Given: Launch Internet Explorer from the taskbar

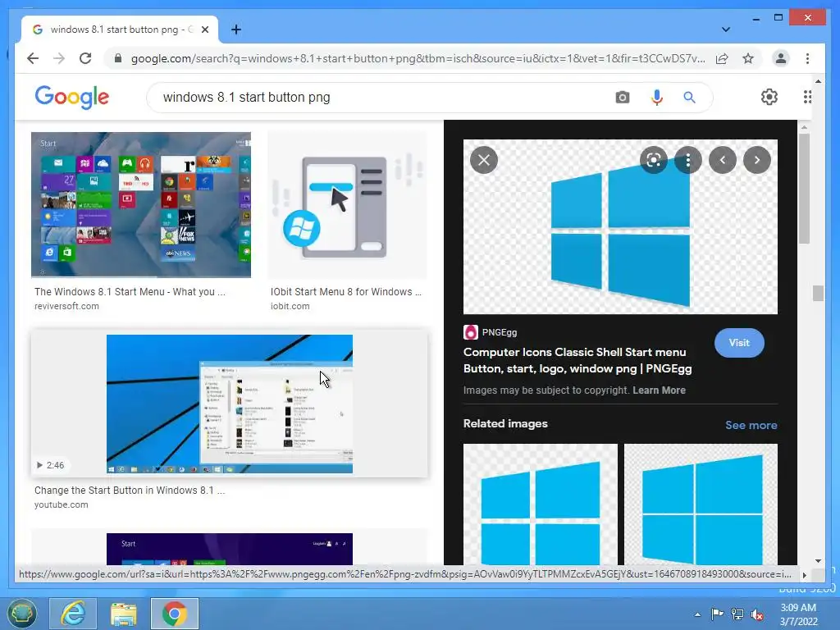Looking at the screenshot, I should [x=73, y=614].
